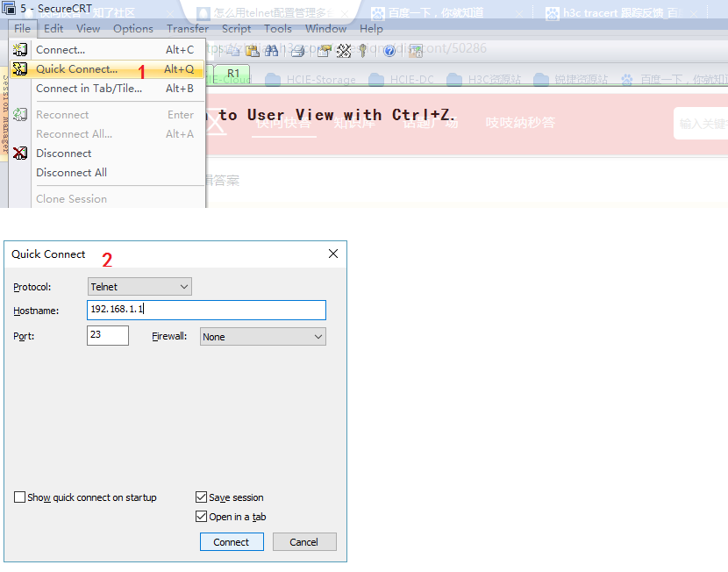This screenshot has width=728, height=572.
Task: Click the Connect button in Quick Connect
Action: coord(232,542)
